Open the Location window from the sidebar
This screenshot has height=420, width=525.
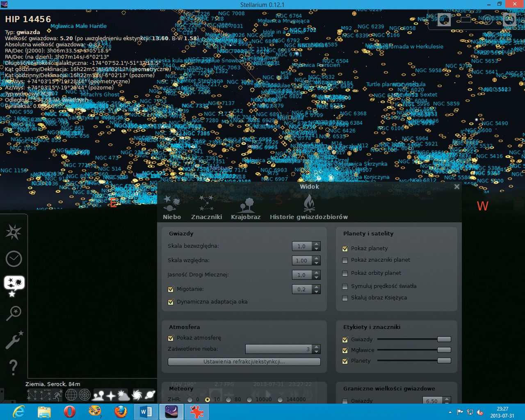(14, 232)
